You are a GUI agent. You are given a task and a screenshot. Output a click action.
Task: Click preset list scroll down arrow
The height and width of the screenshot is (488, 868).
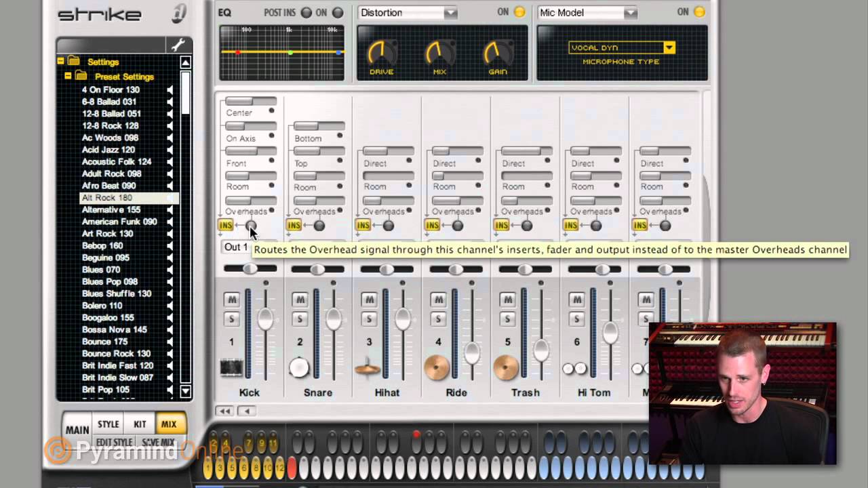pyautogui.click(x=186, y=391)
